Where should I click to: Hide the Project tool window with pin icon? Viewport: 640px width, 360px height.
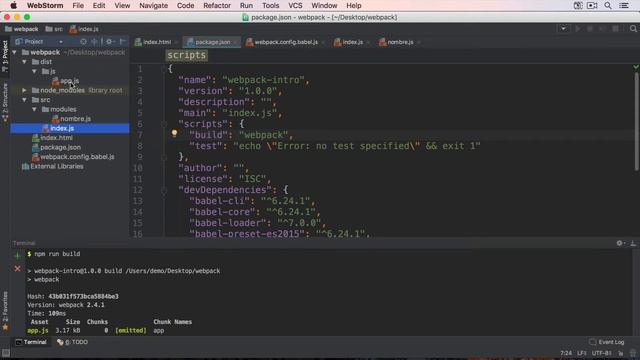click(x=122, y=42)
